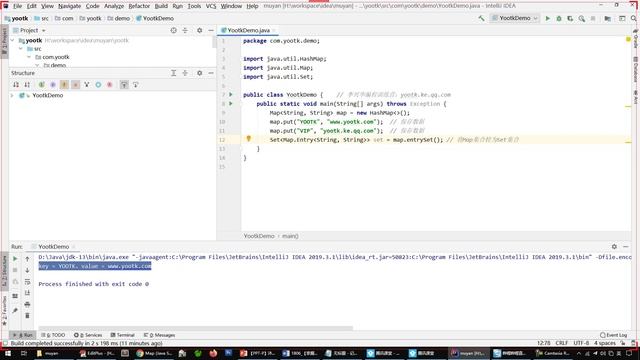Toggle Autoscroll to Source in Structure toolbar
640x360 pixels.
pos(124,84)
